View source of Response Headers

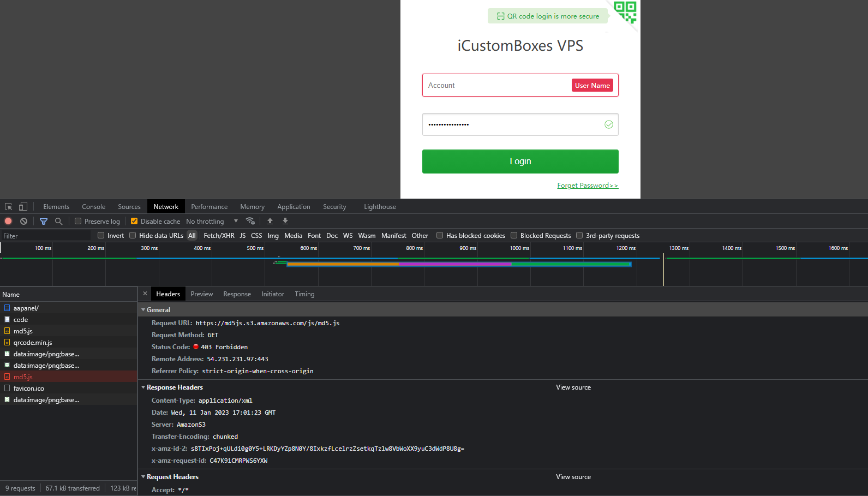(x=573, y=387)
